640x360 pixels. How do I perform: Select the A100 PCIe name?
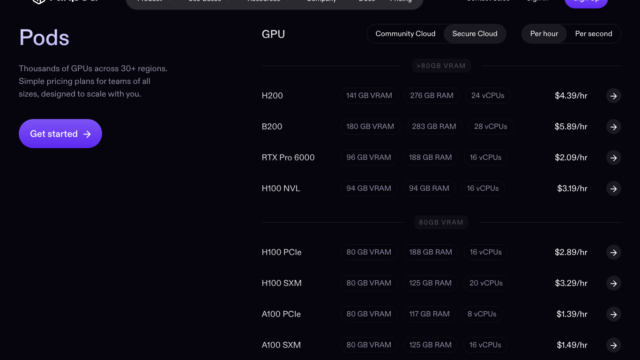(x=281, y=314)
